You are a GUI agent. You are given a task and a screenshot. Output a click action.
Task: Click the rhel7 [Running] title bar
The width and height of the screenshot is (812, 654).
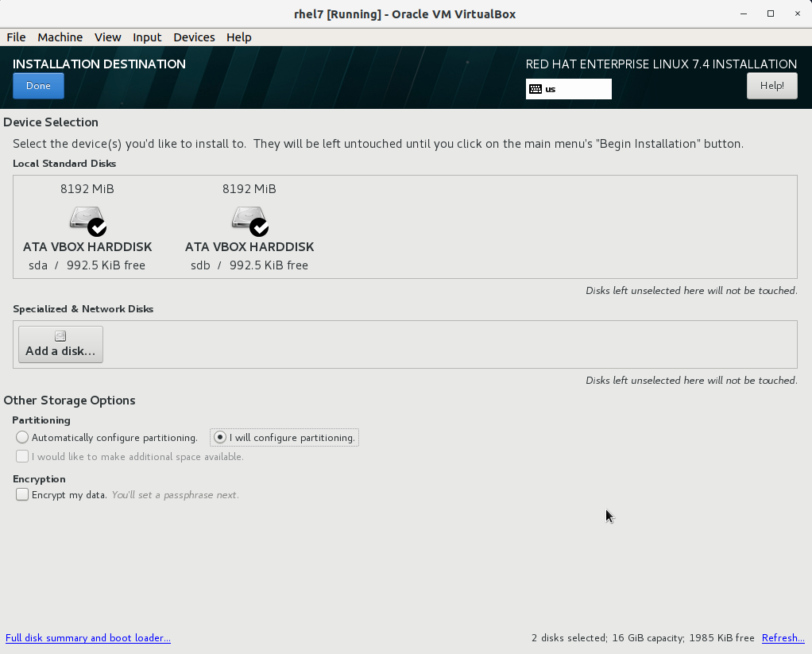pyautogui.click(x=405, y=14)
